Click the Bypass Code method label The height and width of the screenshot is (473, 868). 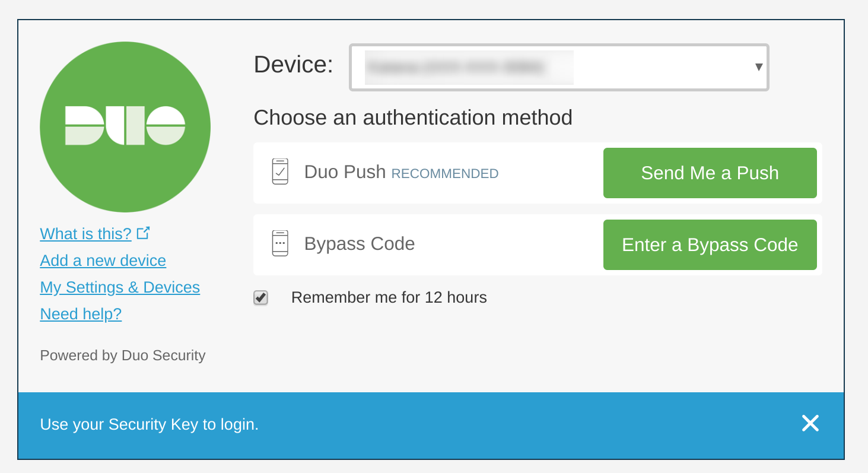coord(360,244)
